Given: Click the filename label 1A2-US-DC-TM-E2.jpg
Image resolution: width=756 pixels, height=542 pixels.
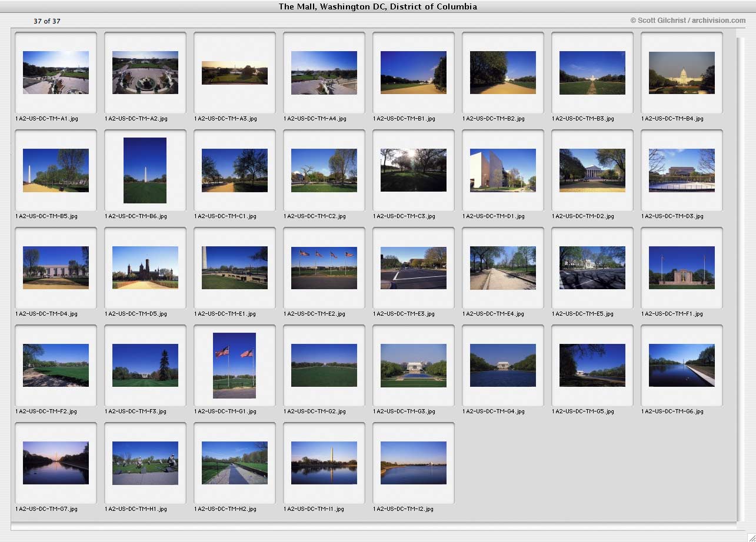Looking at the screenshot, I should (315, 314).
